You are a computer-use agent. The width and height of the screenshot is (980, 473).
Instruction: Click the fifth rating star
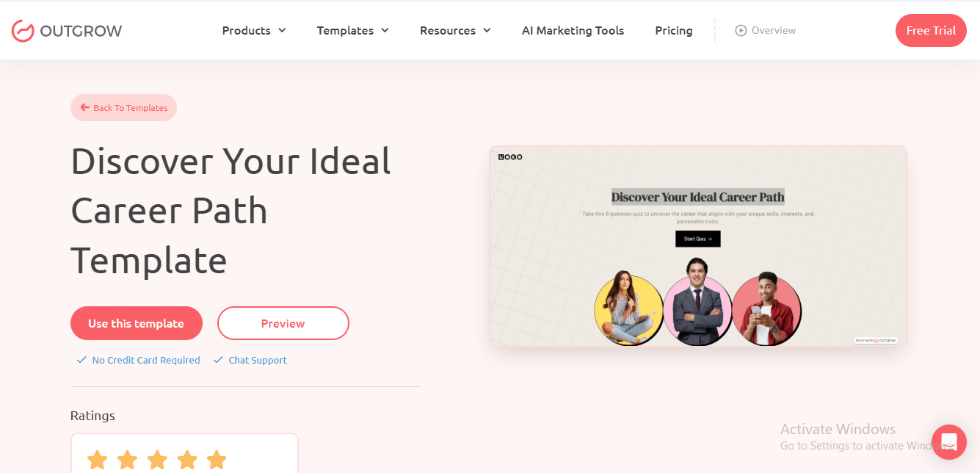coord(217,461)
